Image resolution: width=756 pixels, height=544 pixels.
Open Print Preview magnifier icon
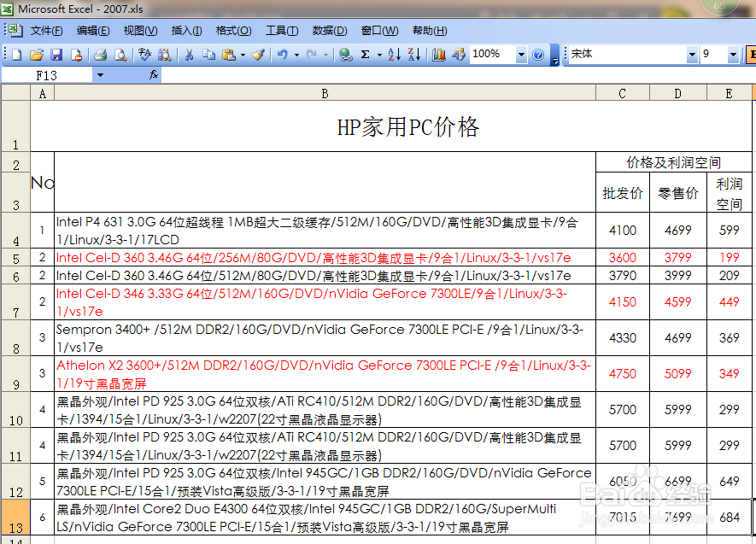click(x=120, y=55)
